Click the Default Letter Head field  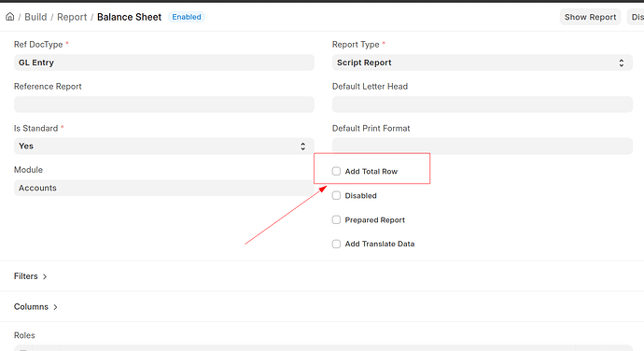(x=483, y=105)
